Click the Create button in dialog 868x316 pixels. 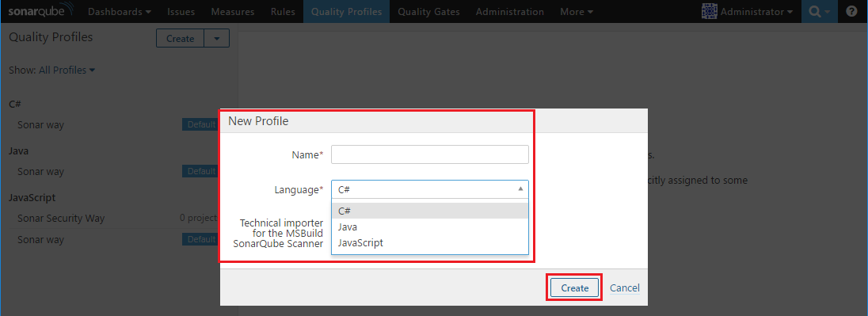(575, 287)
